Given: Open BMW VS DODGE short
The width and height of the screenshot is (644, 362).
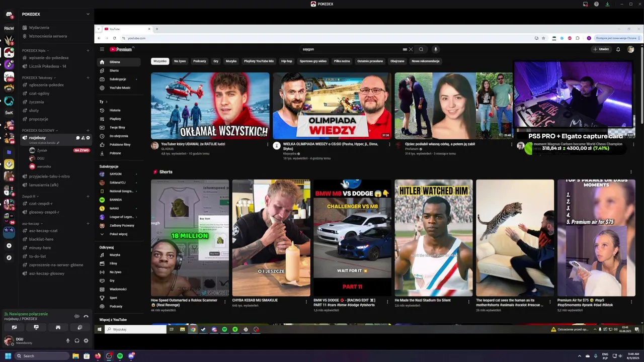Looking at the screenshot, I should pyautogui.click(x=352, y=238).
